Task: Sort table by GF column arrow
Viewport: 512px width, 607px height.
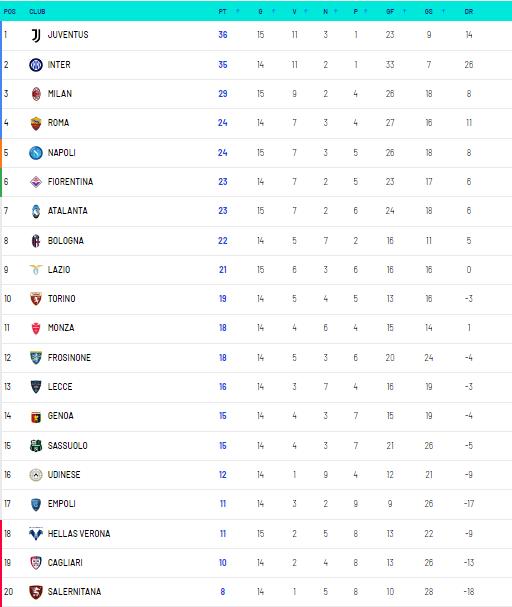Action: (404, 11)
